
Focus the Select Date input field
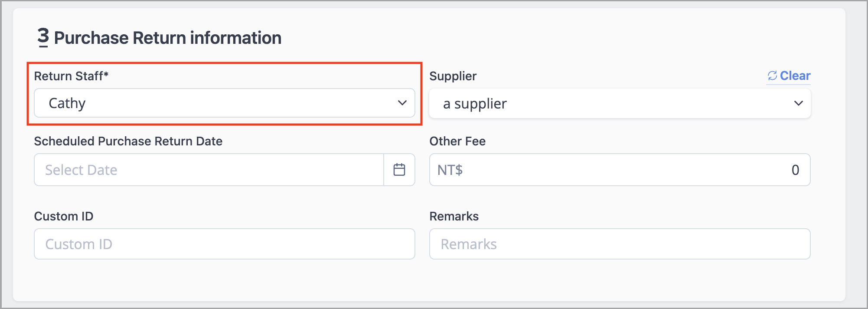(x=209, y=170)
